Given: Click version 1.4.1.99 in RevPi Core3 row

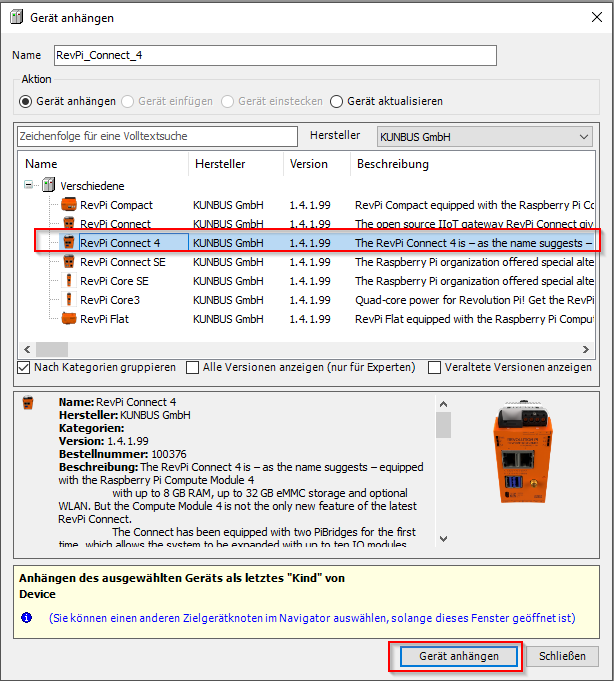Looking at the screenshot, I should [310, 300].
